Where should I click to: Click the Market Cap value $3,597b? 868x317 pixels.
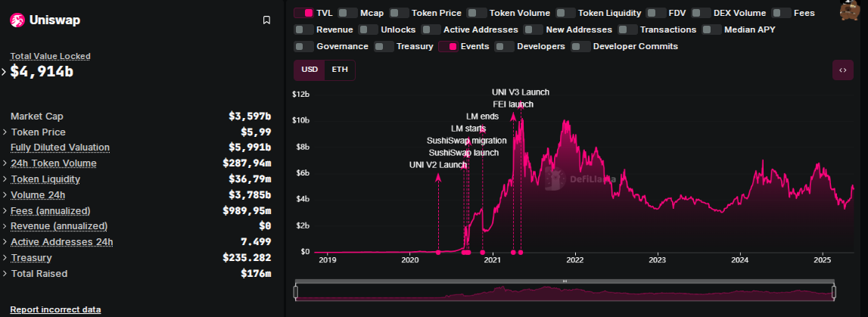click(x=250, y=117)
